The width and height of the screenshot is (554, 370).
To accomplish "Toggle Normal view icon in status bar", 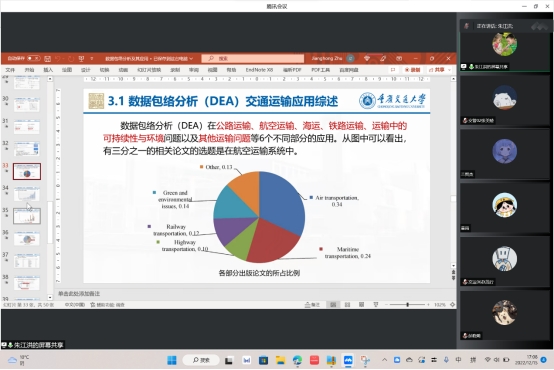I will point(333,305).
